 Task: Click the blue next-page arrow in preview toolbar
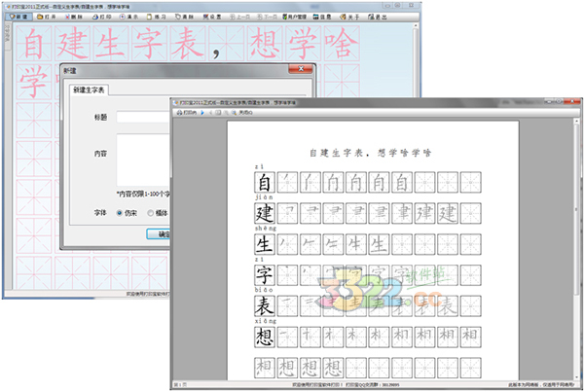point(202,113)
